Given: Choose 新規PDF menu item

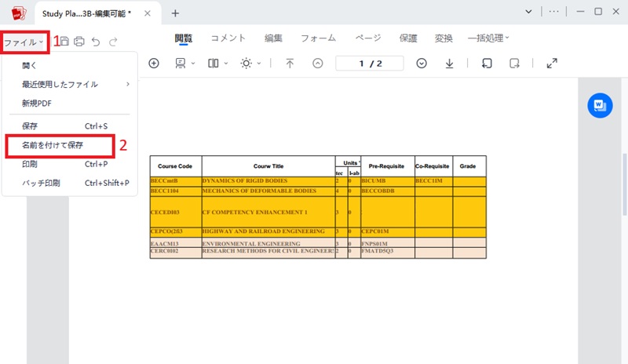Looking at the screenshot, I should [69, 104].
